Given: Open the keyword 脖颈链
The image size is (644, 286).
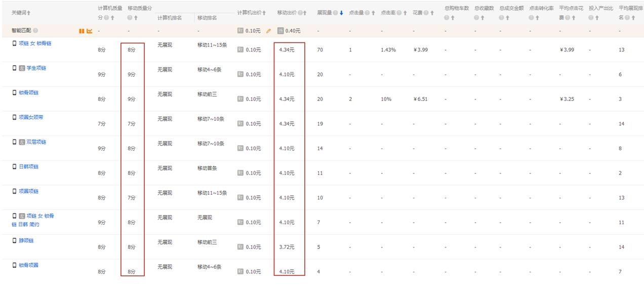Looking at the screenshot, I should coord(26,241).
